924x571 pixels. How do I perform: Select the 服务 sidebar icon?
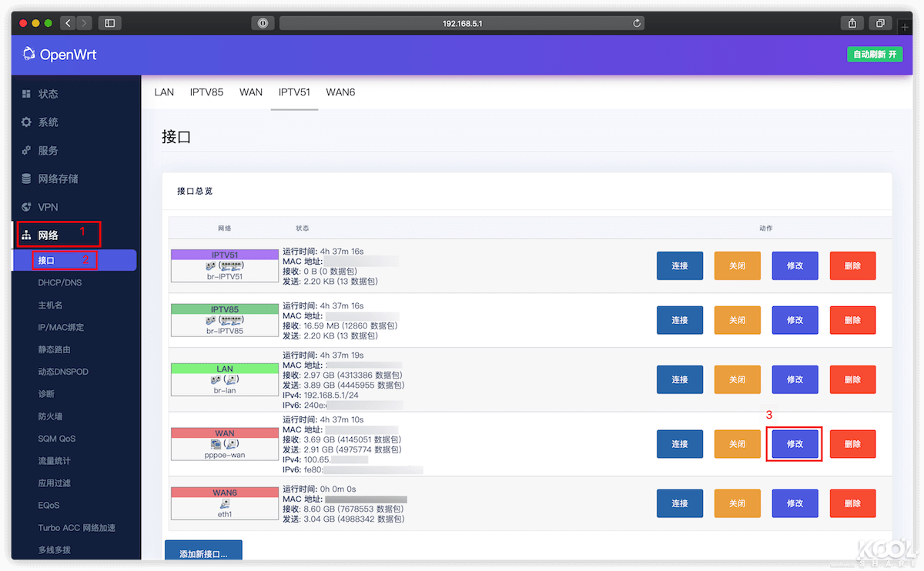click(25, 150)
